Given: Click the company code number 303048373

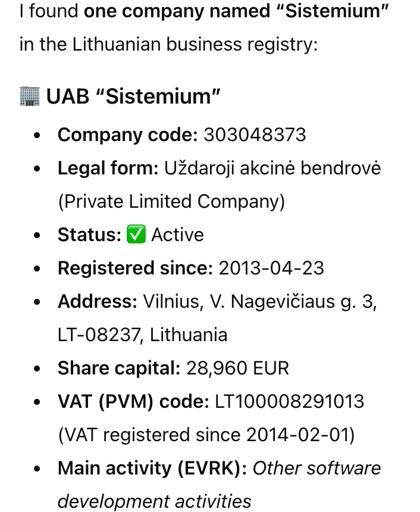Looking at the screenshot, I should tap(255, 135).
